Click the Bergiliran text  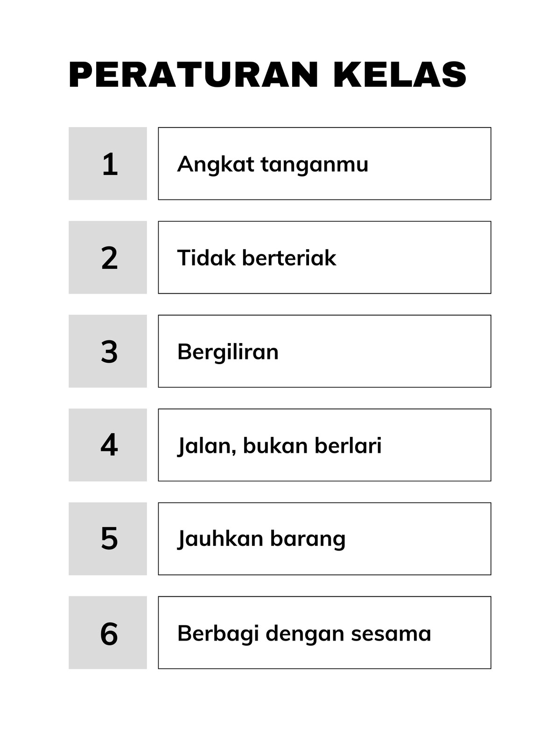click(228, 352)
